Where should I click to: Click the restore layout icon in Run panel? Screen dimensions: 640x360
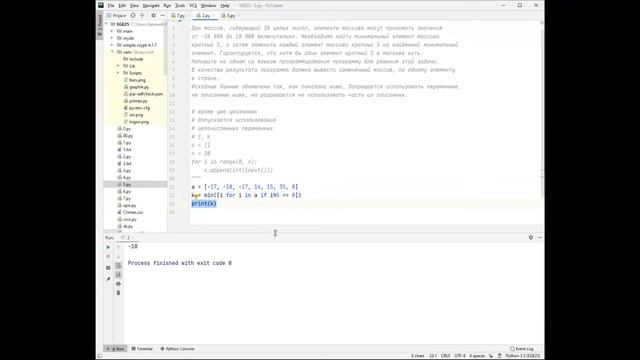point(108,268)
